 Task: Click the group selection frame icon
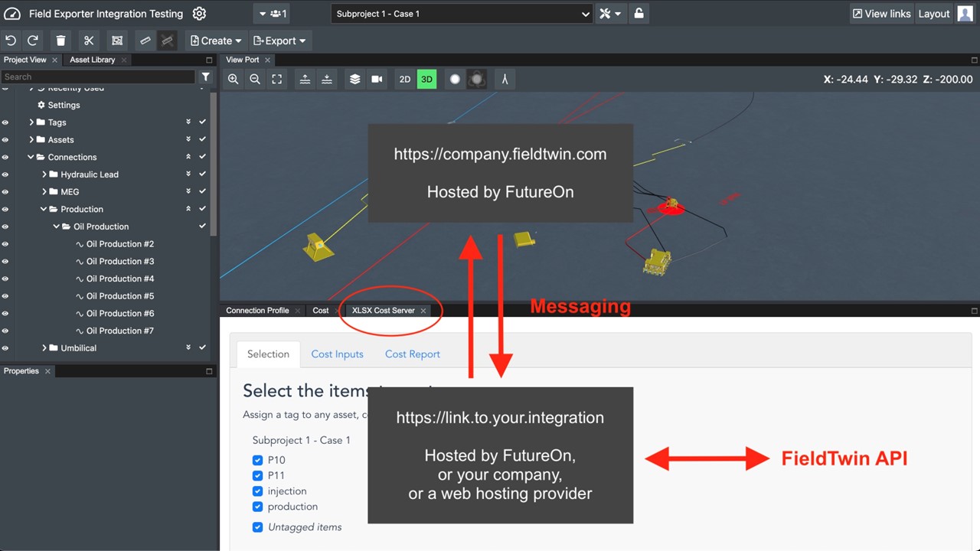point(116,41)
